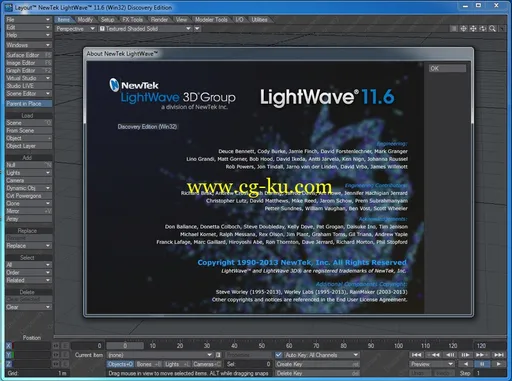Switch to Cameras edit mode
512x381 pixels.
(x=206, y=364)
